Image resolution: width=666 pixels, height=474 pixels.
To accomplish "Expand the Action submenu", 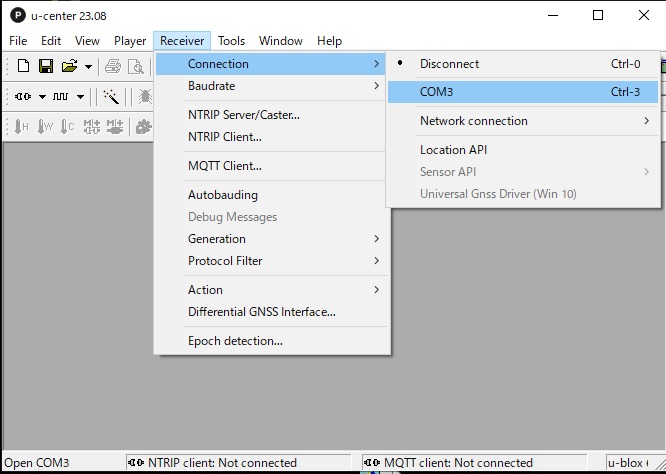I will pyautogui.click(x=271, y=290).
